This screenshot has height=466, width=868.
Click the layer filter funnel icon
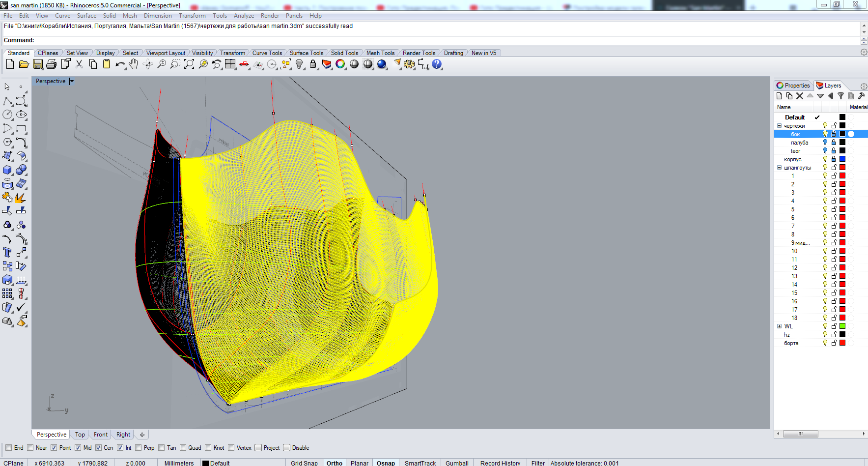(840, 96)
